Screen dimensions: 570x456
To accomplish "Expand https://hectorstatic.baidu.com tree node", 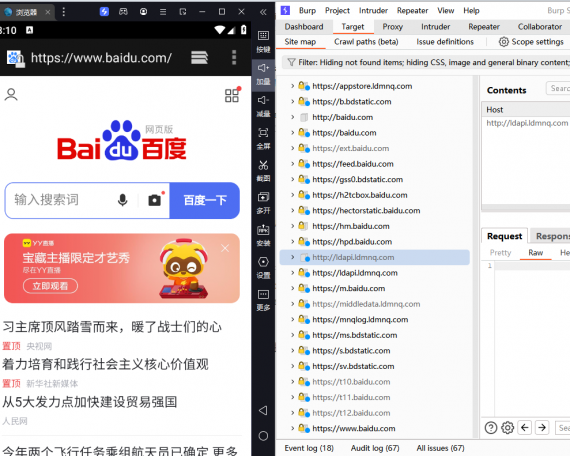I will [x=293, y=210].
